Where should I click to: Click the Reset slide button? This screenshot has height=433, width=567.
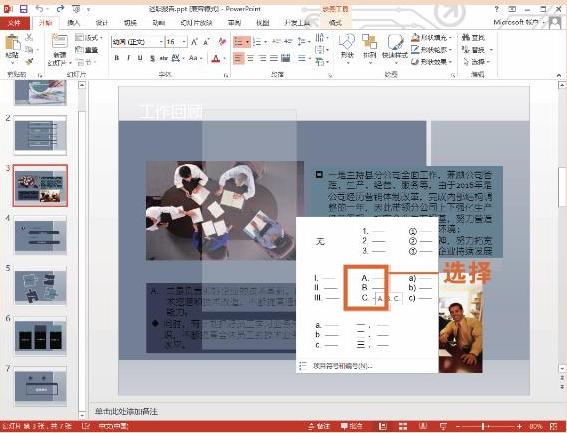(87, 50)
